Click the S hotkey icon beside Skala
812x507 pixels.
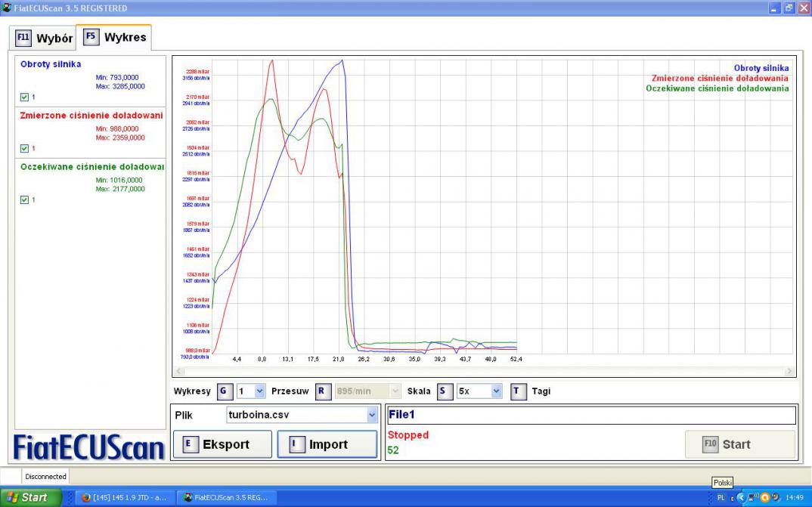pyautogui.click(x=445, y=391)
